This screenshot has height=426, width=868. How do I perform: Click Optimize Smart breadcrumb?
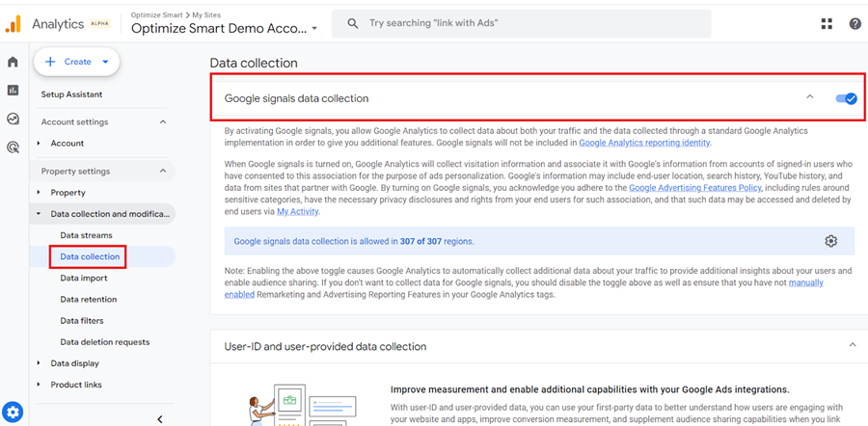(156, 14)
